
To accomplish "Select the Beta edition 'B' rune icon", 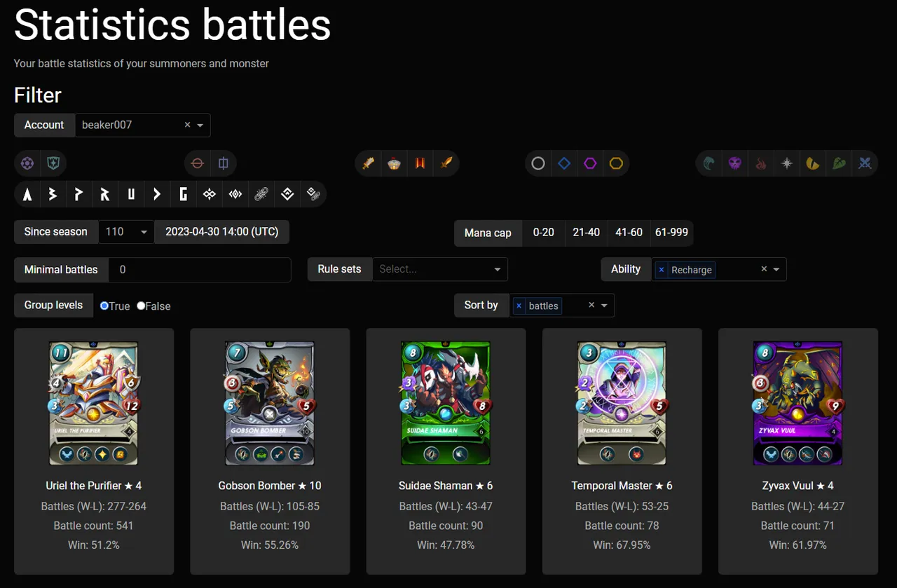I will (53, 195).
